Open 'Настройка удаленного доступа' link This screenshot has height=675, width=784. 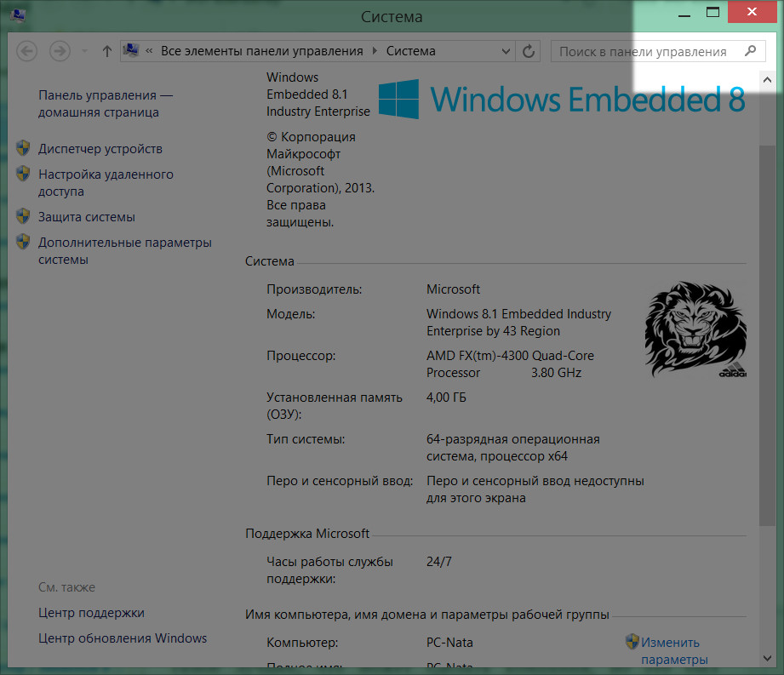(x=106, y=182)
